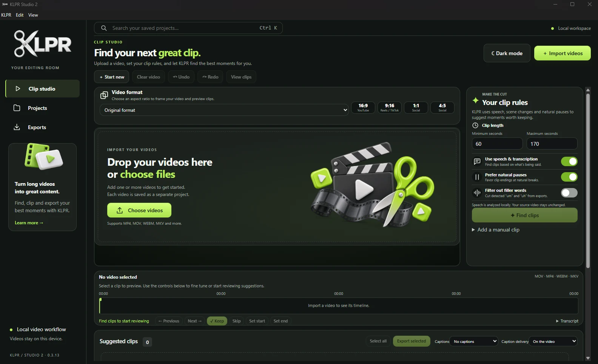The height and width of the screenshot is (364, 598).
Task: Click the Exports download icon
Action: pos(17,127)
